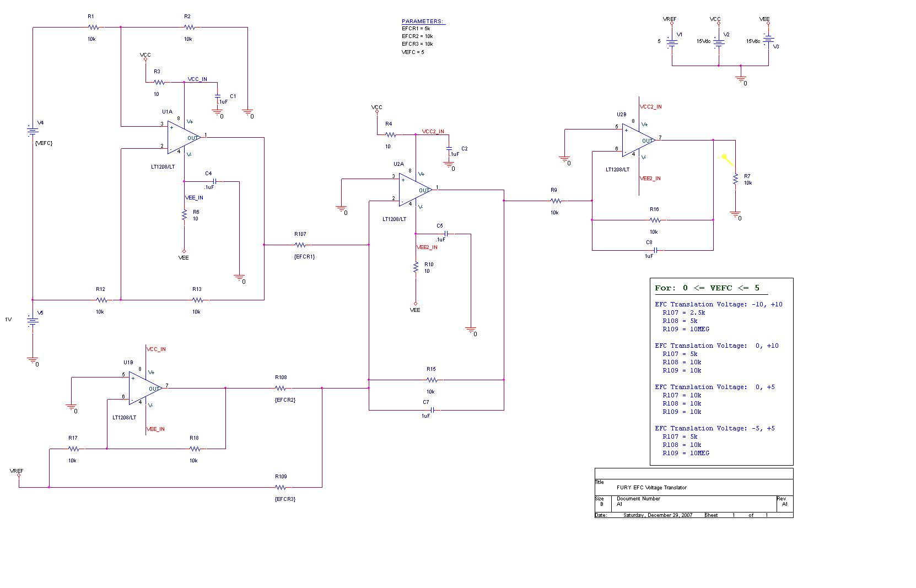Select the U2A op-amp symbol
The image size is (916, 588).
415,190
